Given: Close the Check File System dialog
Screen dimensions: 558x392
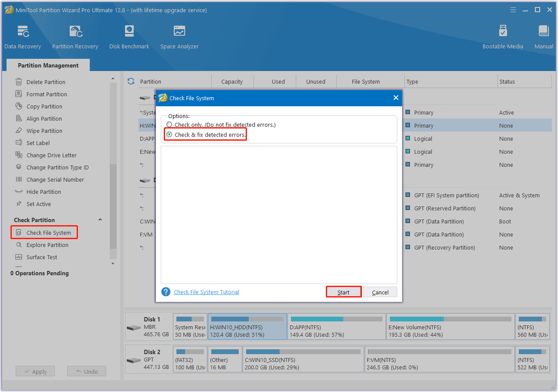Looking at the screenshot, I should coord(396,98).
